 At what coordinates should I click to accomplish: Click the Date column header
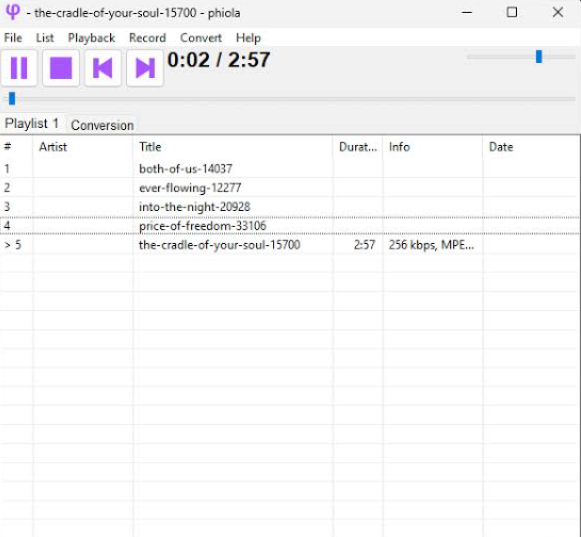click(531, 147)
